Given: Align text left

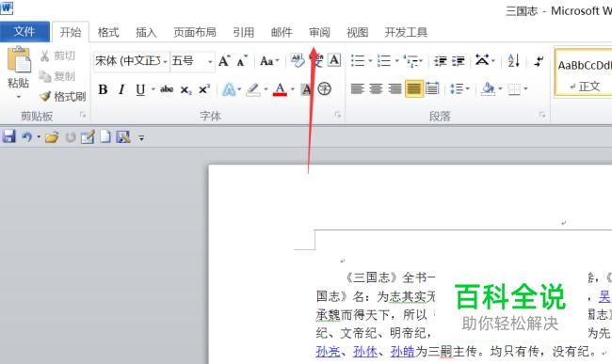Looking at the screenshot, I should [x=357, y=89].
